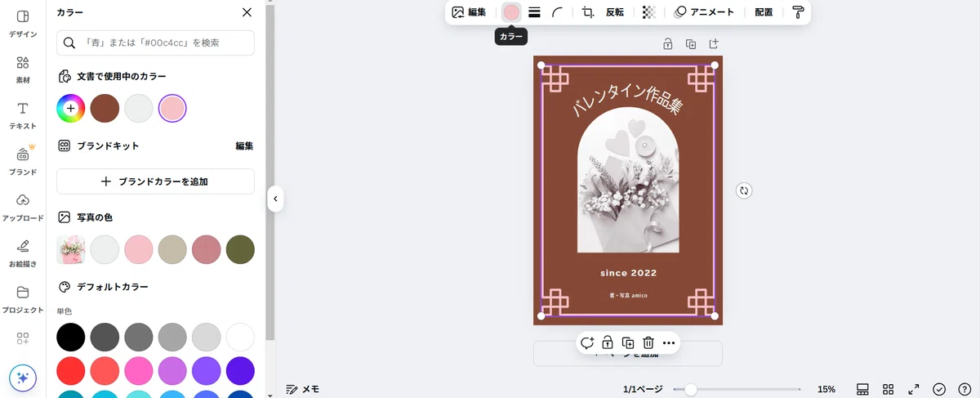
Task: Click 編集 image edit button in toolbar
Action: click(470, 12)
